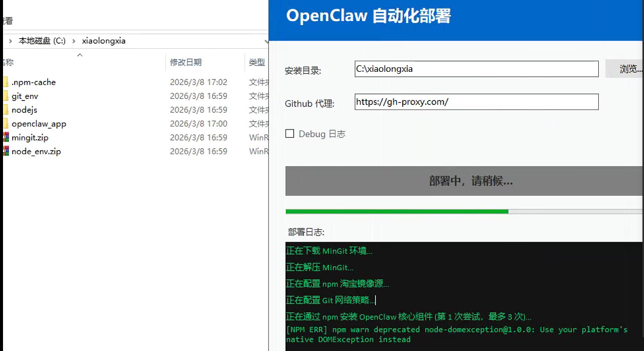Expand the chevron before 本地磁盘 (C:)
This screenshot has height=351, width=644.
[x=11, y=41]
